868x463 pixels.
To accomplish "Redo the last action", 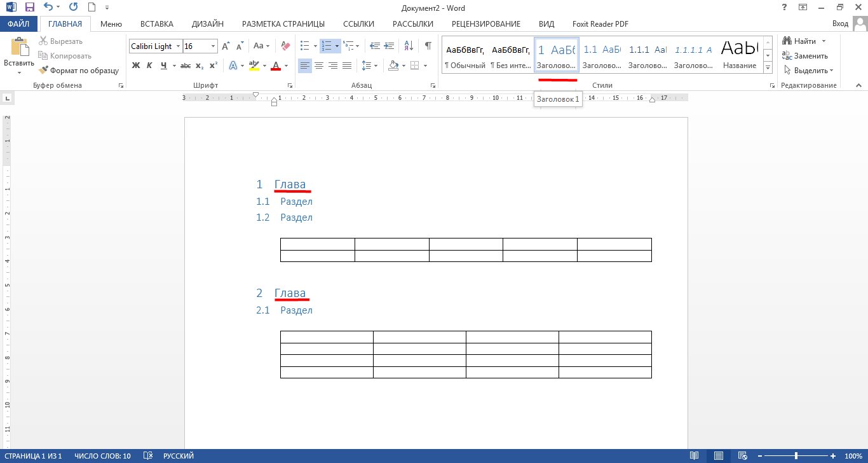I will [x=73, y=8].
